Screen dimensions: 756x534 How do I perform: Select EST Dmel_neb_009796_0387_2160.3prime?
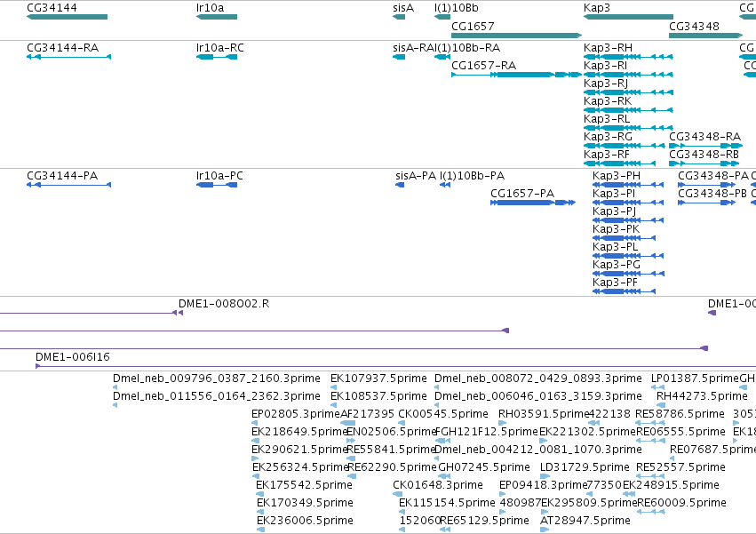pyautogui.click(x=115, y=387)
